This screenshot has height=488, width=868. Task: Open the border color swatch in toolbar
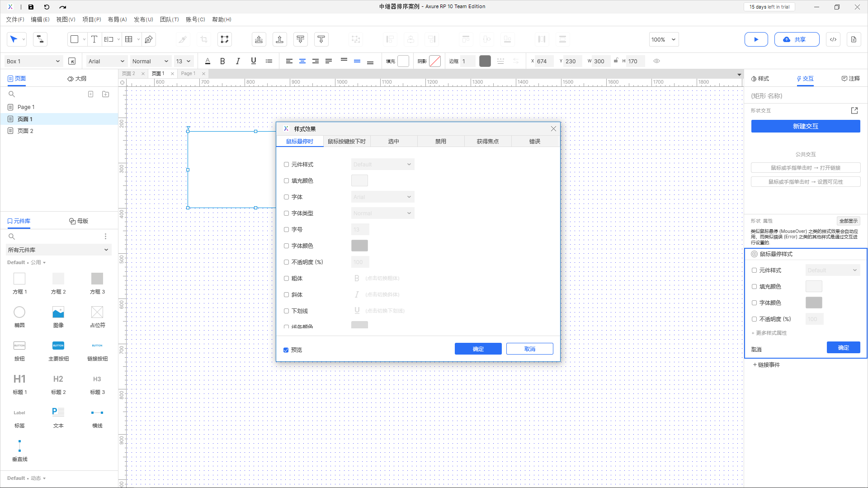485,61
